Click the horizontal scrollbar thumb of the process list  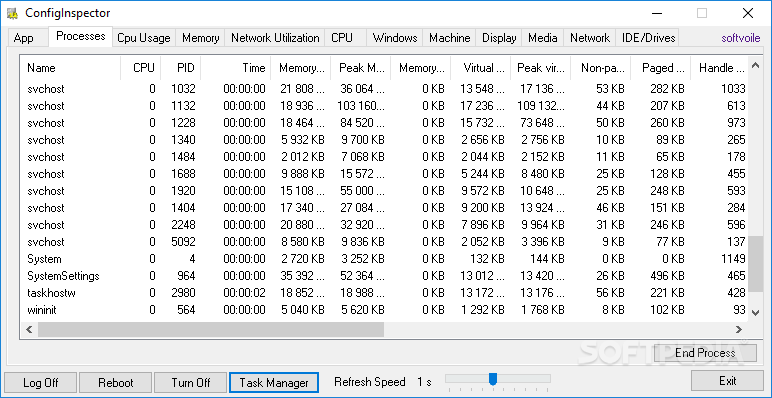[x=211, y=330]
